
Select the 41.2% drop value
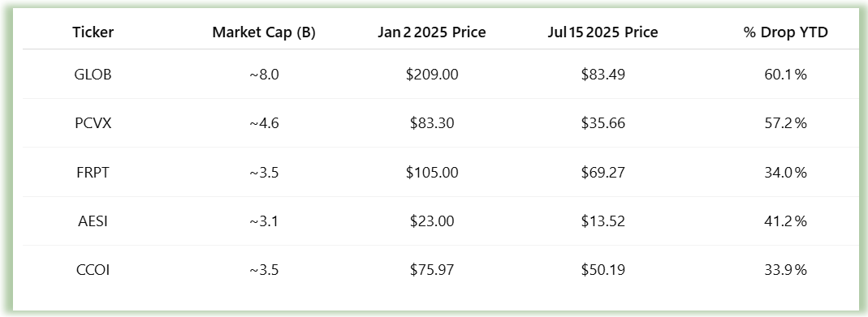(x=785, y=221)
